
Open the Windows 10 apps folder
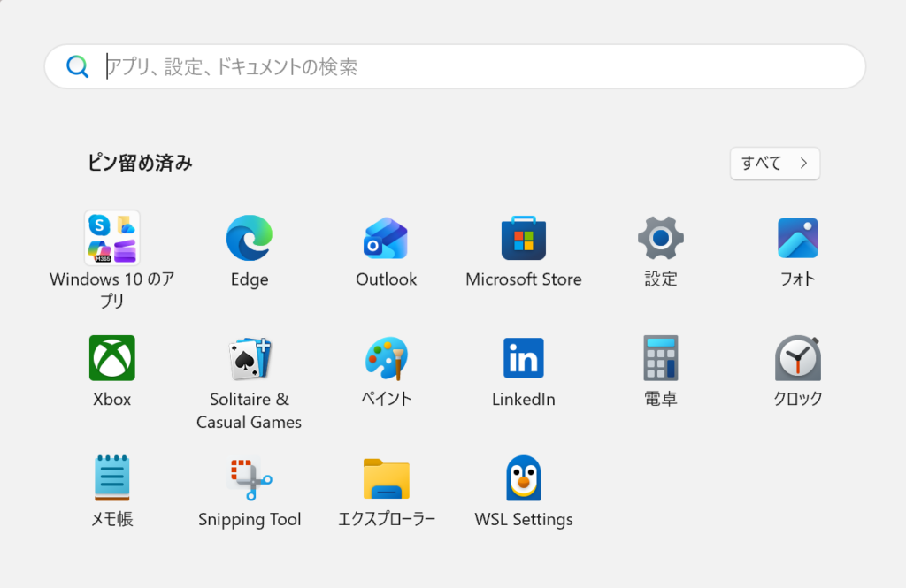(111, 239)
